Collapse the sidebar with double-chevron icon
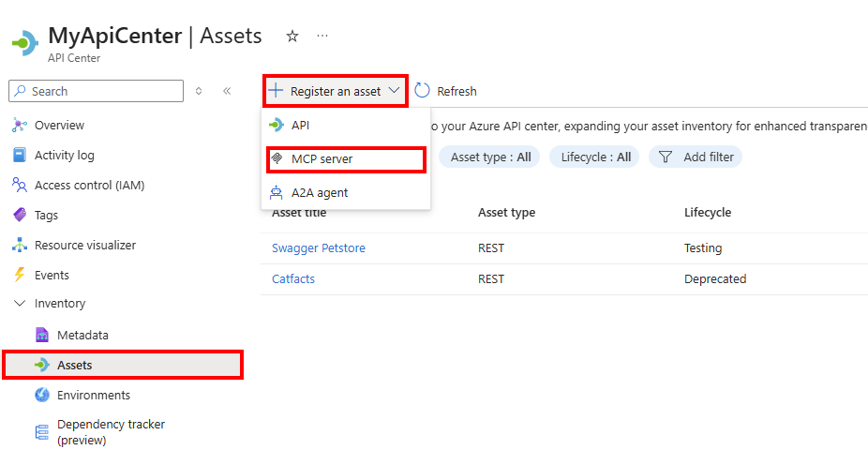The width and height of the screenshot is (868, 450). tap(227, 91)
